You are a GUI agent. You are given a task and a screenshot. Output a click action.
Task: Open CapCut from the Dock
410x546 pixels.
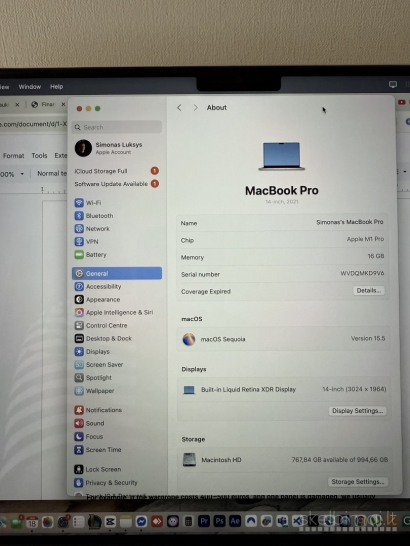click(110, 522)
